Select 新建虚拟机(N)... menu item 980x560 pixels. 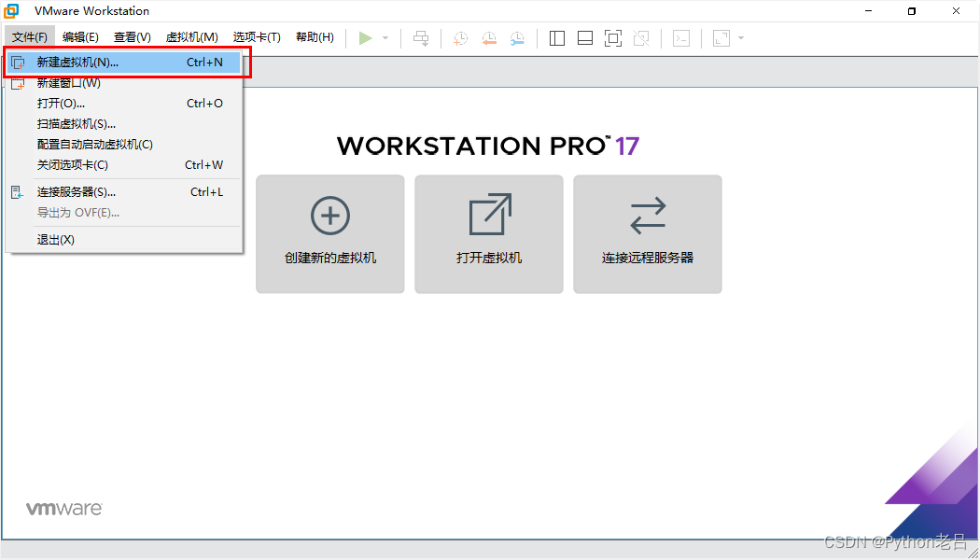click(x=124, y=63)
